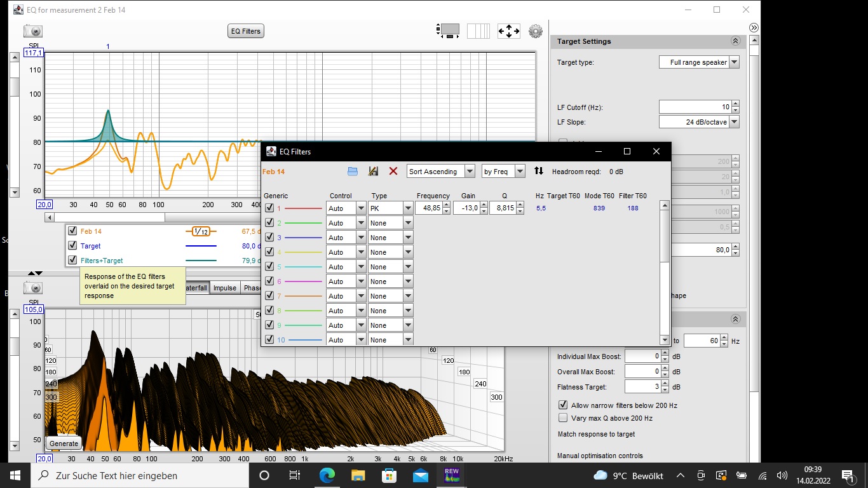The width and height of the screenshot is (868, 488).
Task: Save filters icon in EQ Filters window
Action: point(373,171)
